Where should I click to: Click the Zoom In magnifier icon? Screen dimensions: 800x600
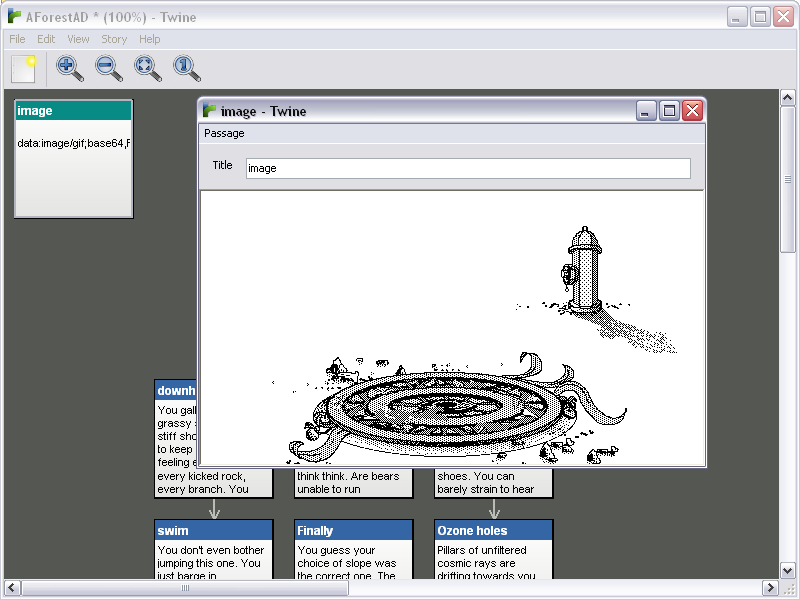pyautogui.click(x=70, y=68)
